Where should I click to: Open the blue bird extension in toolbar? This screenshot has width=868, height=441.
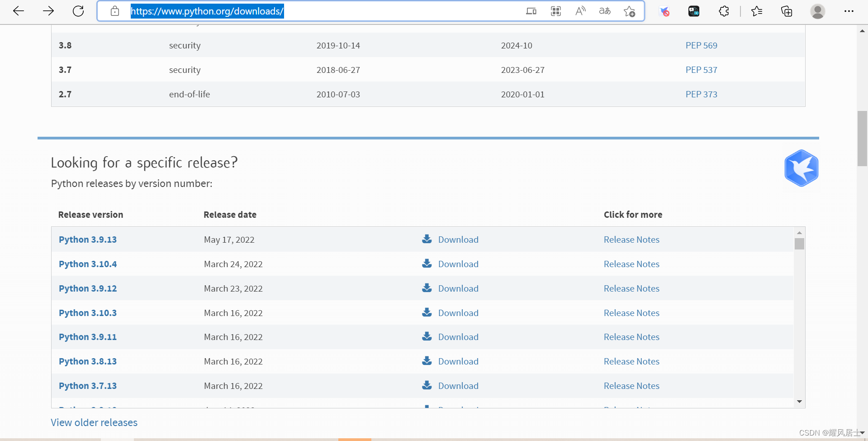click(664, 11)
